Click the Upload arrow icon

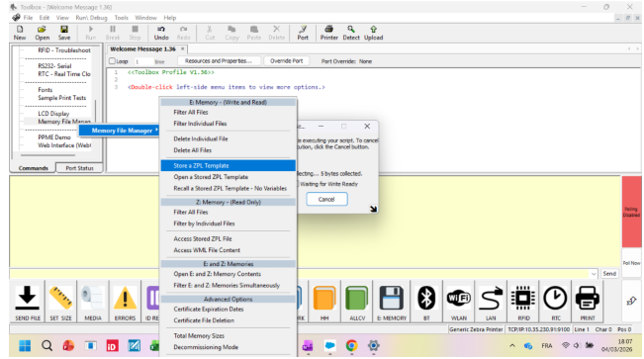coord(373,33)
